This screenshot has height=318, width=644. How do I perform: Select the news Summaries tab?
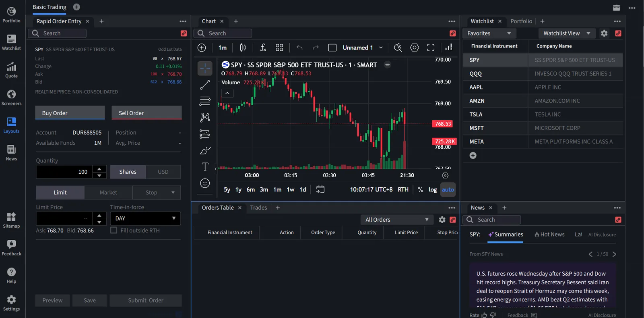(x=506, y=235)
